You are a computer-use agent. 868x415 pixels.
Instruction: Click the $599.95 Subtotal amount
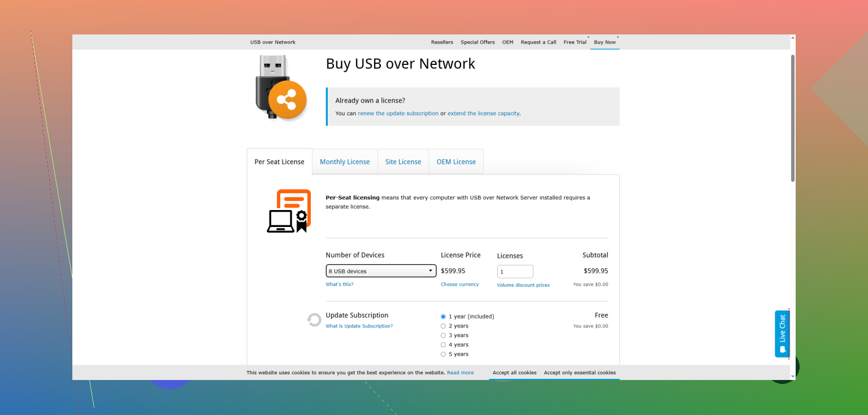click(596, 271)
